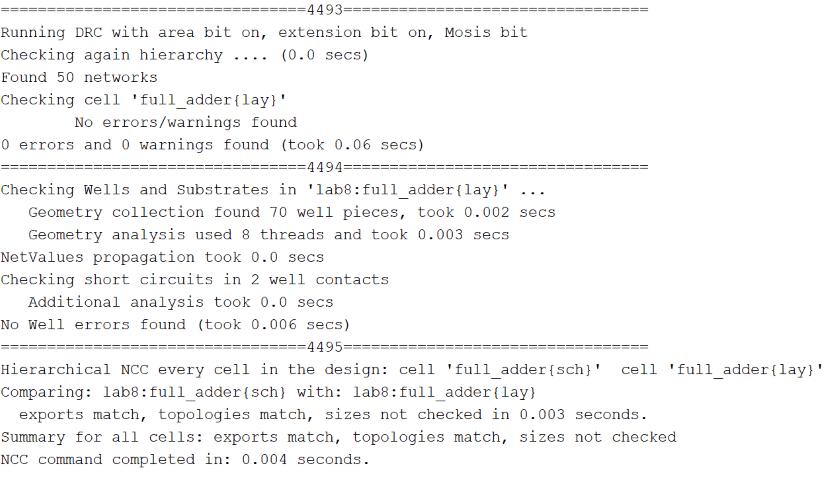The height and width of the screenshot is (480, 828).
Task: Click the 'No errors/warnings found' message
Action: point(185,122)
